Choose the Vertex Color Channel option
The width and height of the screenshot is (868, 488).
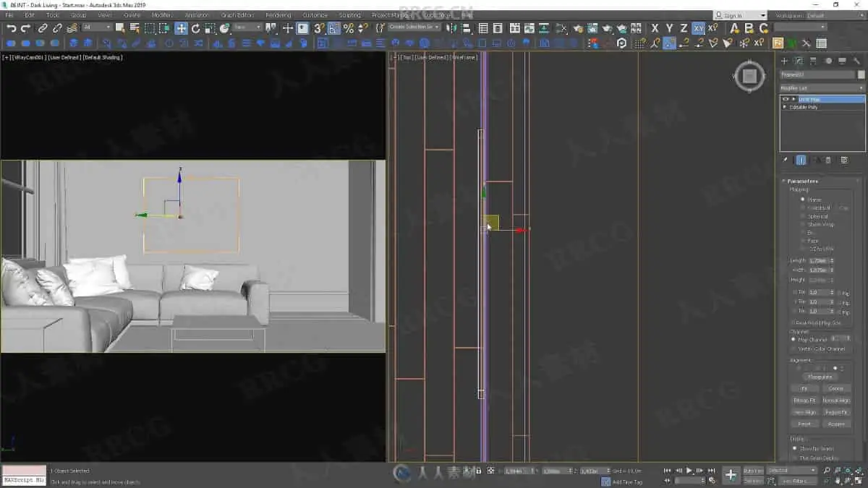[793, 348]
